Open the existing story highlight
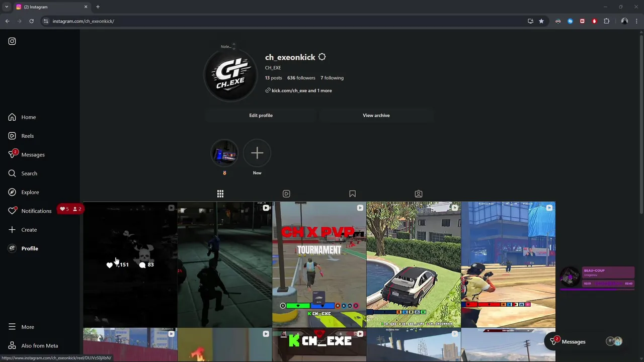Screen dimensions: 644x362 click(224, 153)
